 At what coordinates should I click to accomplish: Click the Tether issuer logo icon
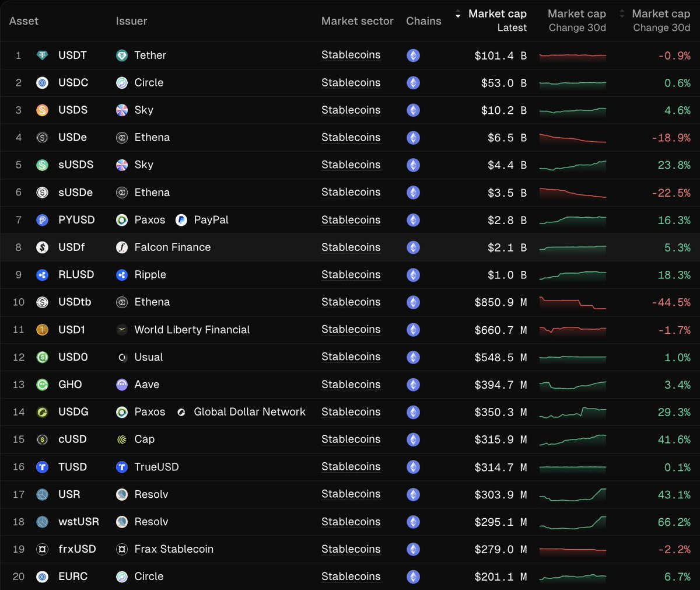[122, 55]
